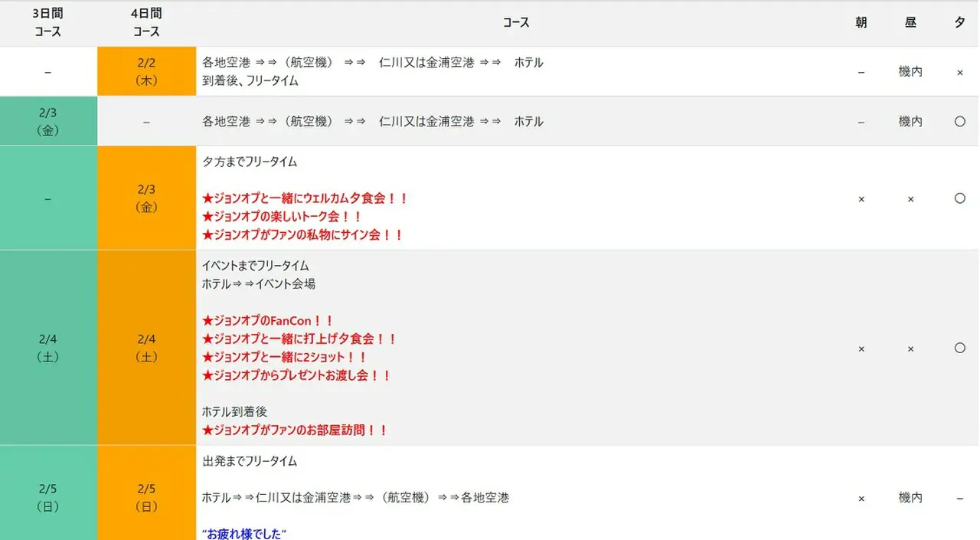Screen dimensions: 980x540
Task: Click 到着後、フリータイム text
Action: coord(250,80)
